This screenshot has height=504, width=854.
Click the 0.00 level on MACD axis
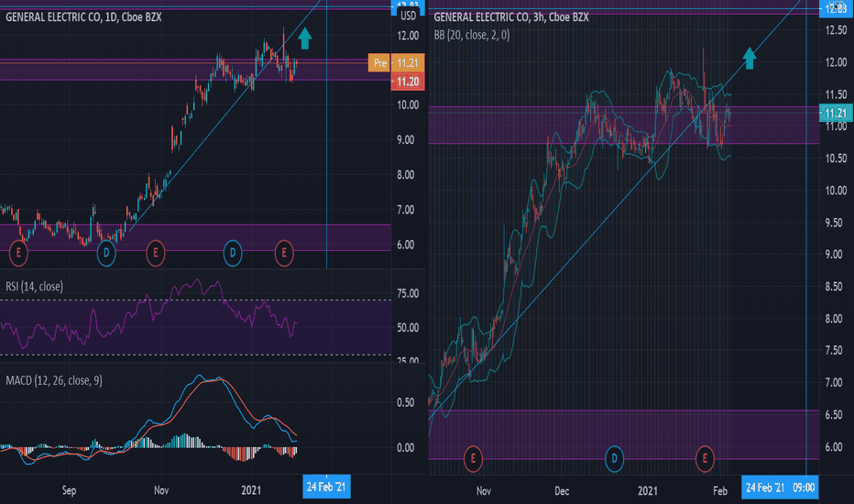click(406, 447)
